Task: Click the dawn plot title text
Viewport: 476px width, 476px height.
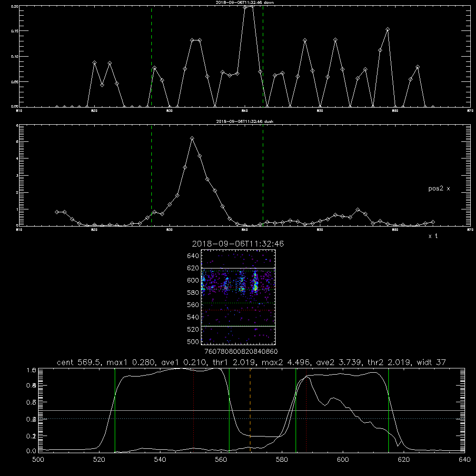Action: click(245, 2)
